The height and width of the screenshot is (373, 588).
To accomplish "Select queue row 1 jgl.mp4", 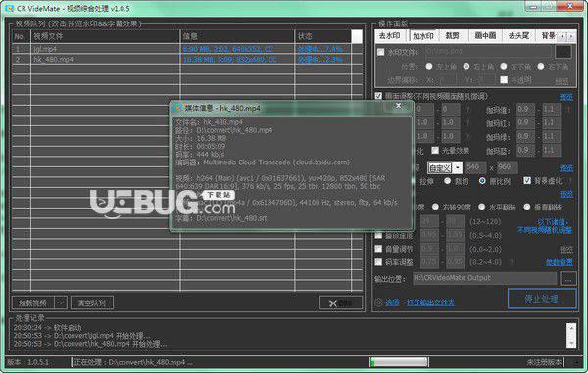I will click(x=187, y=49).
